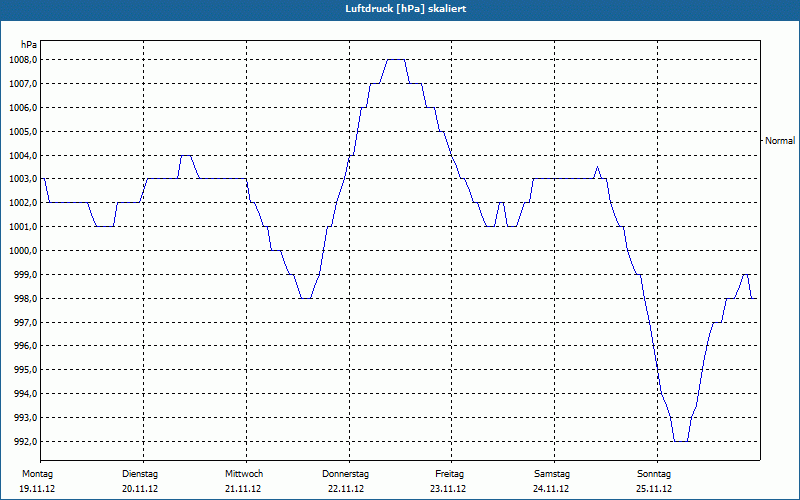Click the 1008,0 axis value

23,60
